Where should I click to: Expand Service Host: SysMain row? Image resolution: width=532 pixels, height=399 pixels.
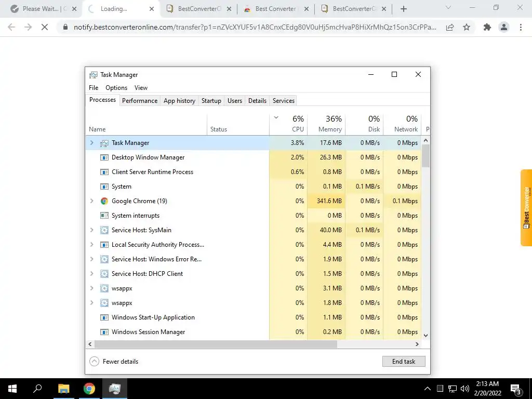click(91, 230)
